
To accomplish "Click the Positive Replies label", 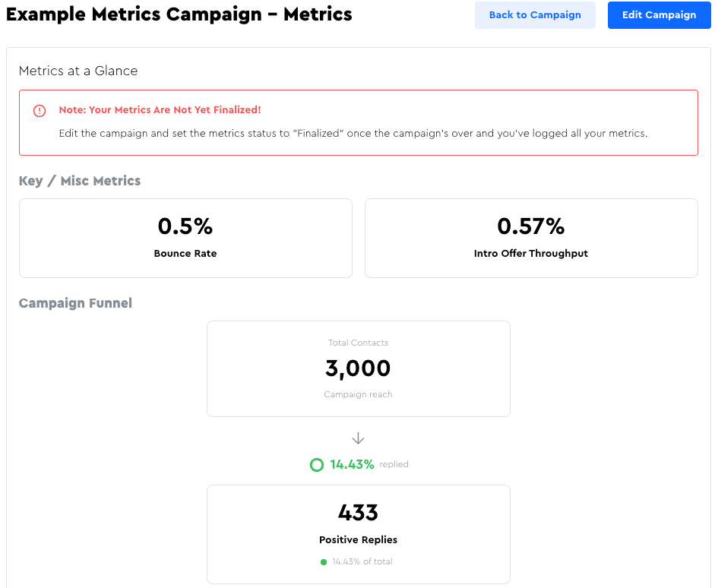I will pyautogui.click(x=358, y=540).
